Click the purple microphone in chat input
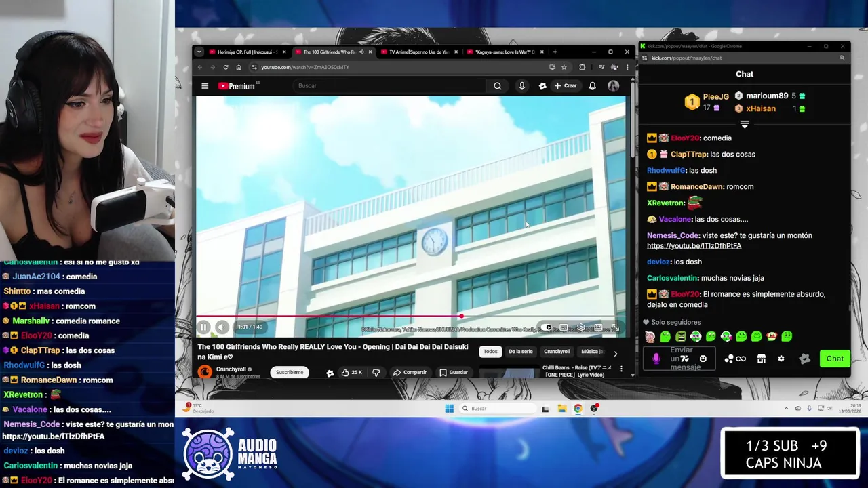The width and height of the screenshot is (868, 488). pos(656,359)
